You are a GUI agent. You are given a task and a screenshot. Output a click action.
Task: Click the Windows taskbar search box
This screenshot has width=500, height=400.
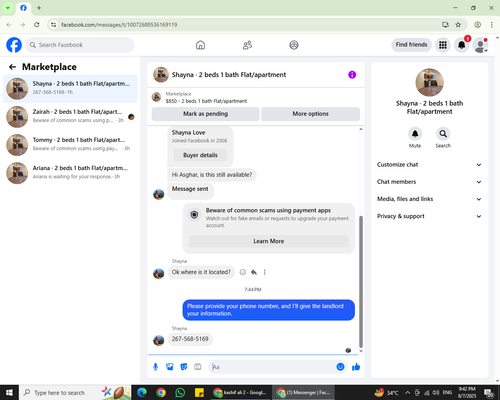(x=76, y=393)
